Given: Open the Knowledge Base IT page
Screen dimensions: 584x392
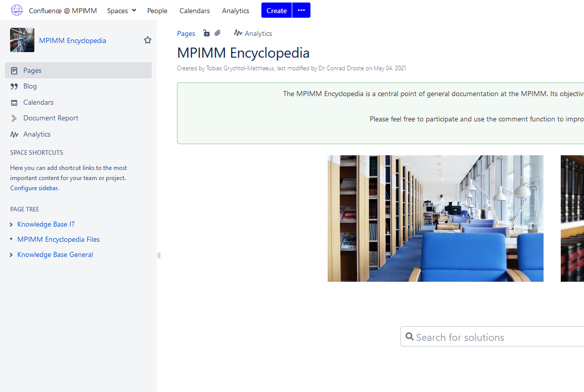Looking at the screenshot, I should [46, 224].
